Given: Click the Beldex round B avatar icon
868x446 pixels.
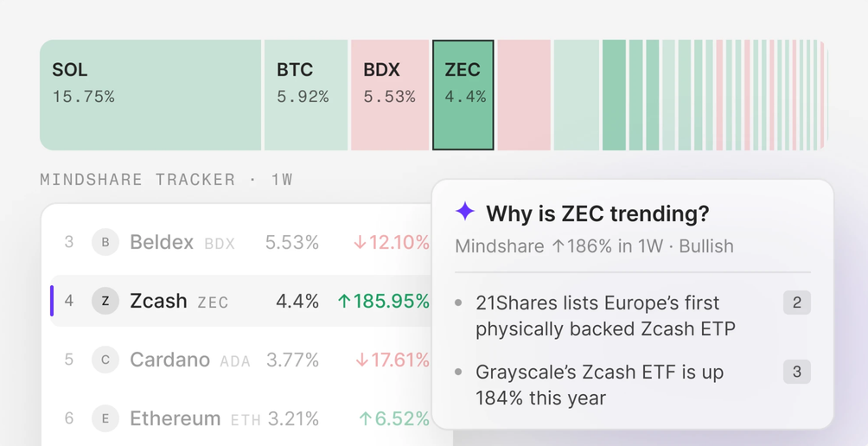Looking at the screenshot, I should click(x=105, y=242).
